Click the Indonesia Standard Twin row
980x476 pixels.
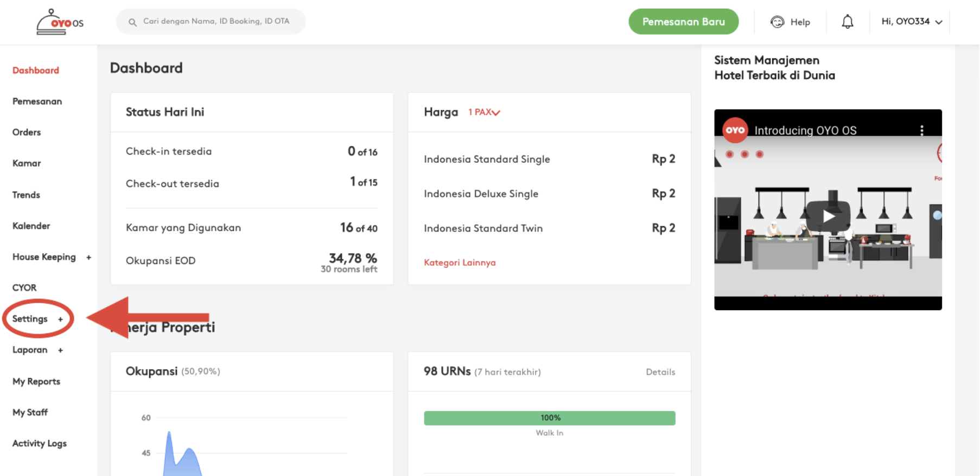(x=550, y=228)
